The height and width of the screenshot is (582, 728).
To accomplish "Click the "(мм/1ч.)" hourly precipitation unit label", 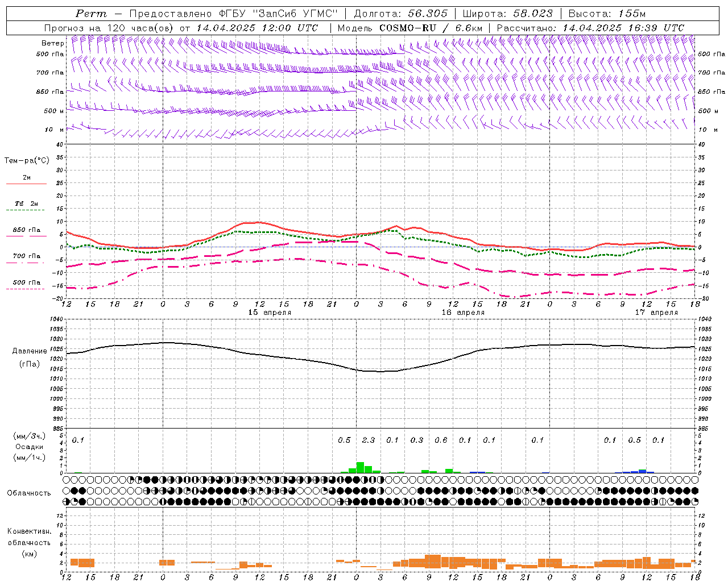I will click(x=29, y=458).
